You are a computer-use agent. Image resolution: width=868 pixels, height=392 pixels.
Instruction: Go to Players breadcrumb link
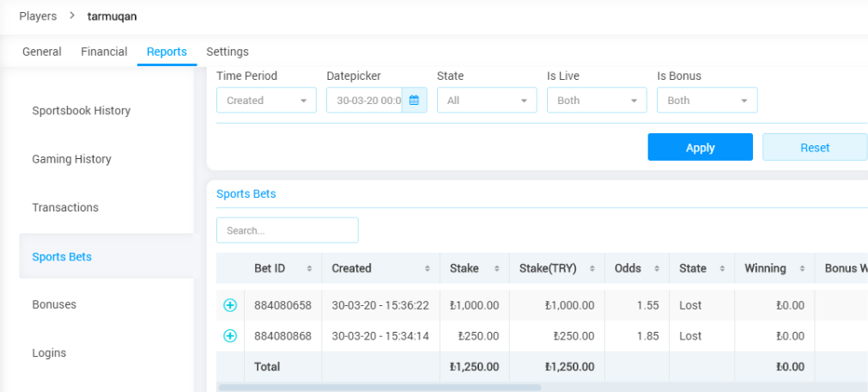(x=38, y=16)
